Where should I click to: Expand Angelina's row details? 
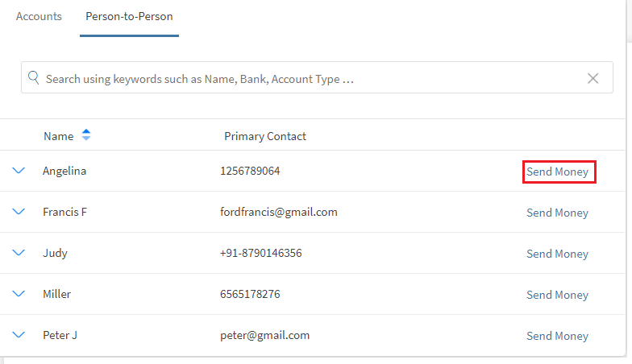[19, 171]
